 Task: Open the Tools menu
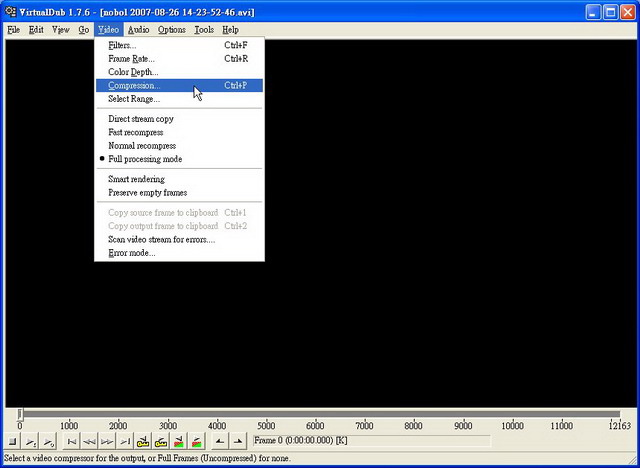pos(204,30)
